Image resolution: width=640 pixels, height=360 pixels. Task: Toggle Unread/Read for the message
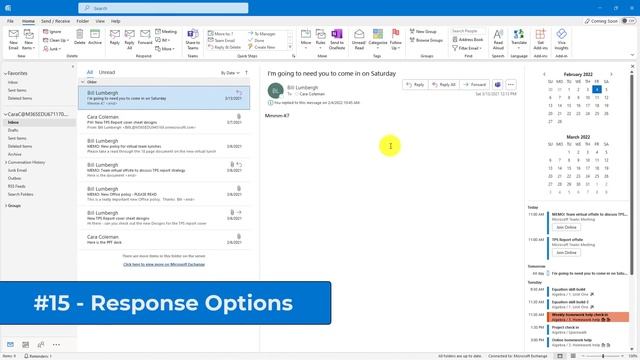(359, 39)
